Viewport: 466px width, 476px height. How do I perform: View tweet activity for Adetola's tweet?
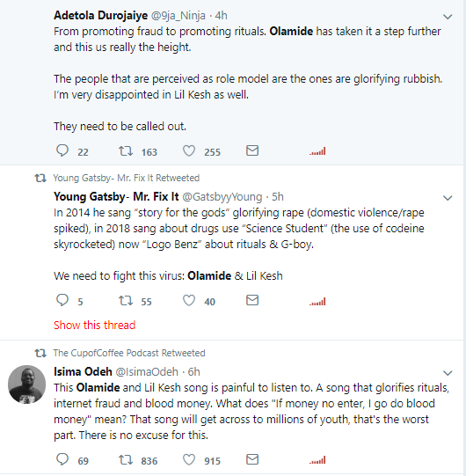(317, 151)
